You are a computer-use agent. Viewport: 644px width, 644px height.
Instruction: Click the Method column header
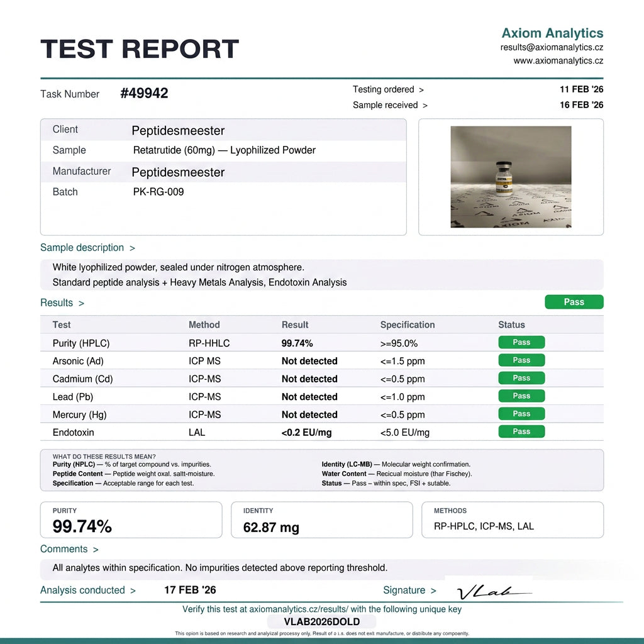(204, 325)
